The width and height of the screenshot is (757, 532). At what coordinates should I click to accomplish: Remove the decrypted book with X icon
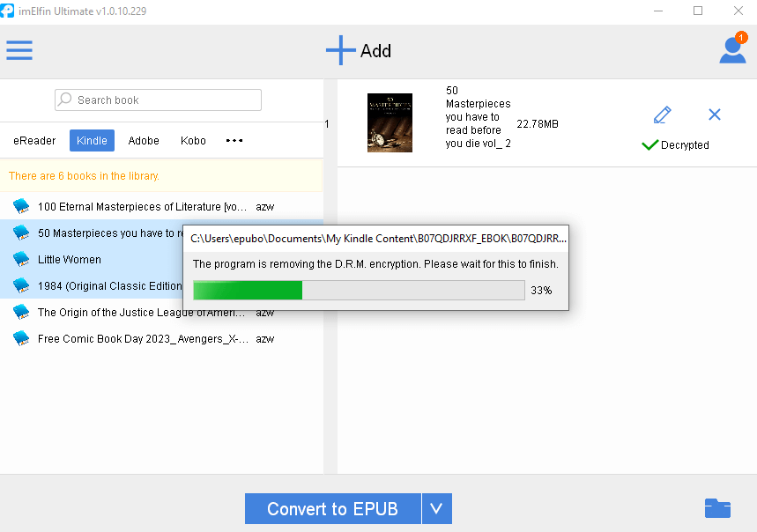coord(715,115)
